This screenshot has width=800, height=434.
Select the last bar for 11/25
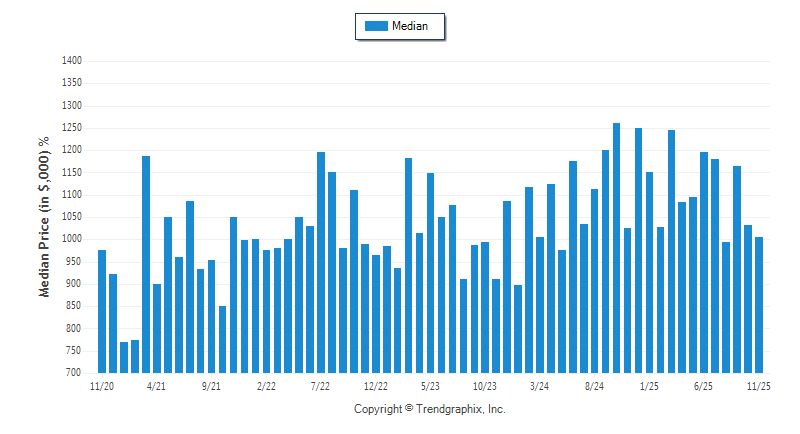click(x=759, y=305)
